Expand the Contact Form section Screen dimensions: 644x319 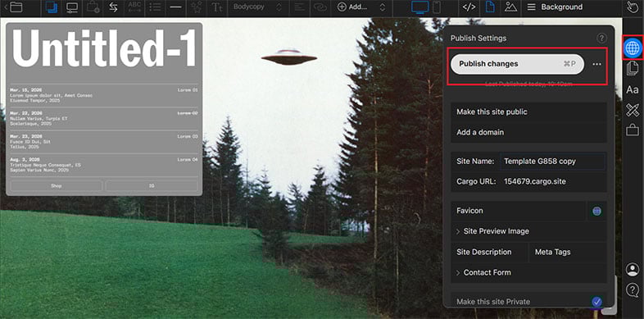tap(528, 272)
